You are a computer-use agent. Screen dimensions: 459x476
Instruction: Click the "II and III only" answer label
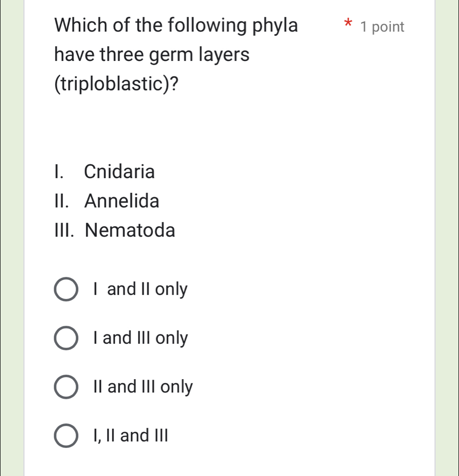coord(143,387)
